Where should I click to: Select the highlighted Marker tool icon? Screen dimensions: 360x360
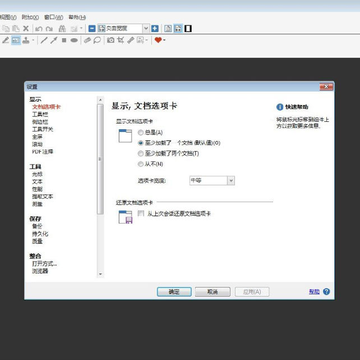click(16, 40)
